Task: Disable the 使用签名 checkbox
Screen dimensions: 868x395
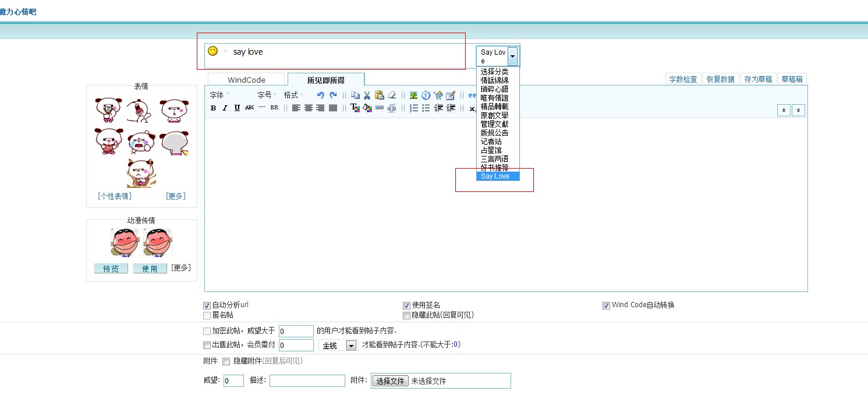Action: pos(406,305)
